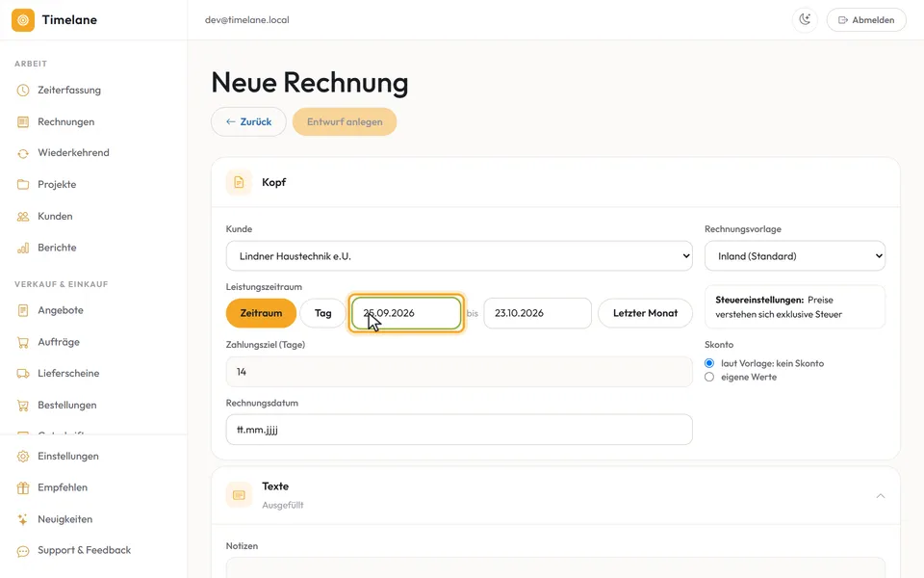Click the Texte section icon

tap(239, 495)
